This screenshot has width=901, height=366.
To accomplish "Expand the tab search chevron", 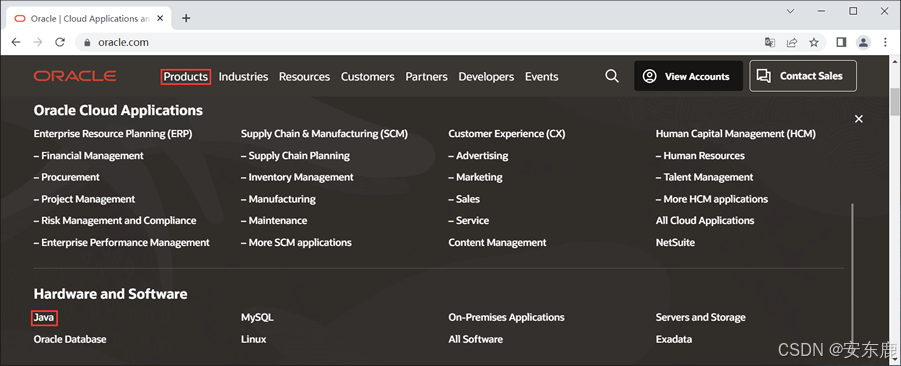I will coord(791,11).
